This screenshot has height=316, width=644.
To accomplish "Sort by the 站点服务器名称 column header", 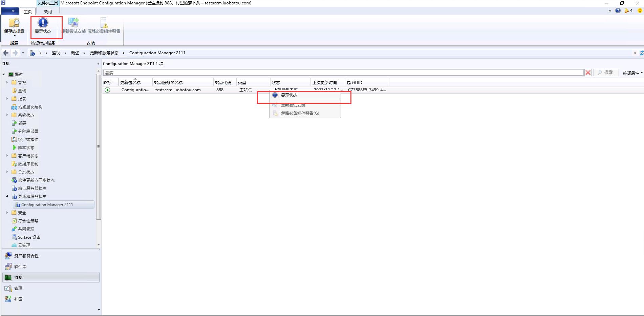I will [x=183, y=82].
